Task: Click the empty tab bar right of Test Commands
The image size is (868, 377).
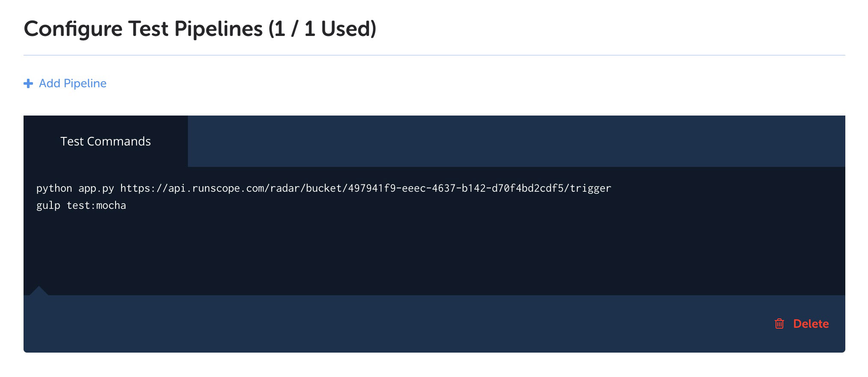Action: click(517, 141)
